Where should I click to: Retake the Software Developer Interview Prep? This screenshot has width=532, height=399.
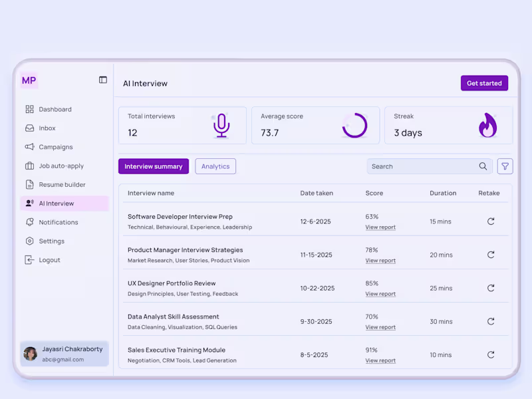491,221
